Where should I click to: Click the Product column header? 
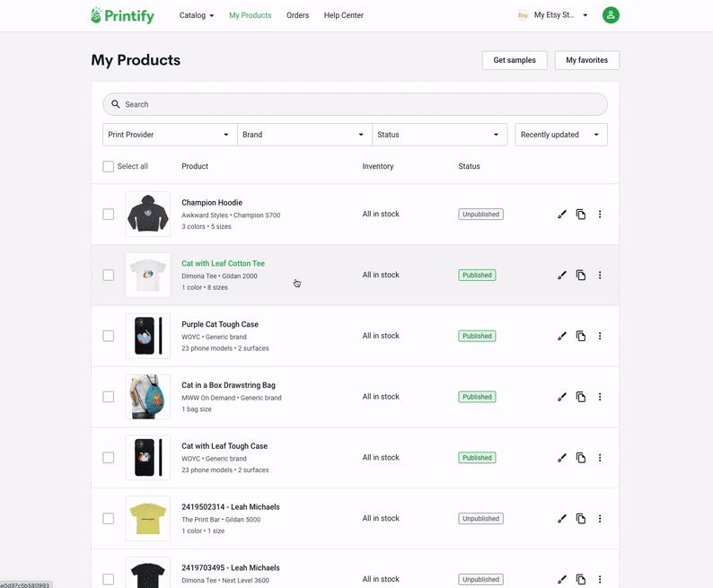tap(195, 166)
